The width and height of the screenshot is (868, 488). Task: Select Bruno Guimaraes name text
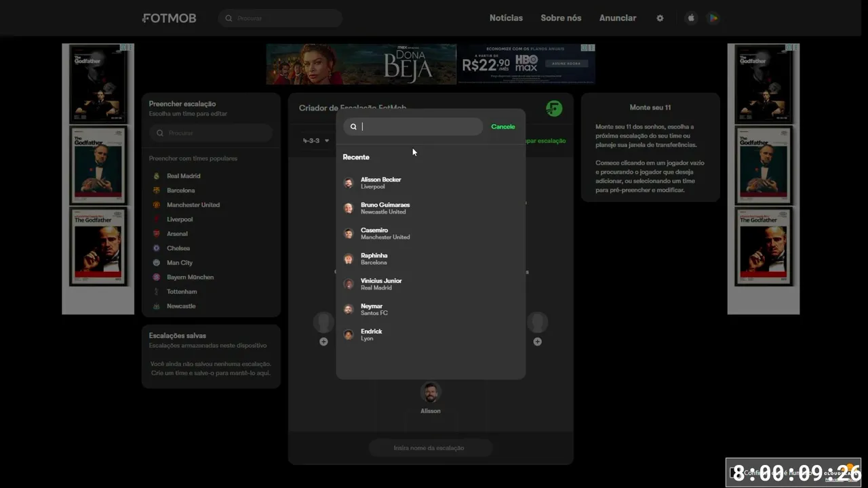click(x=385, y=205)
